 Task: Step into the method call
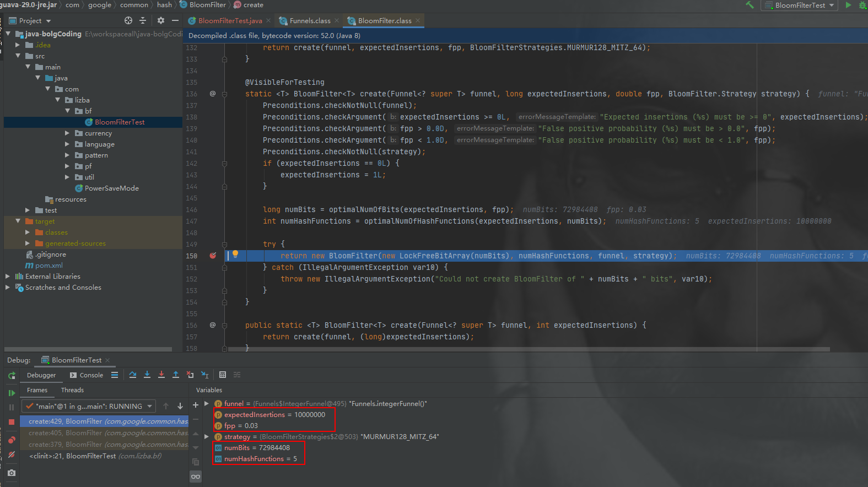(x=147, y=375)
